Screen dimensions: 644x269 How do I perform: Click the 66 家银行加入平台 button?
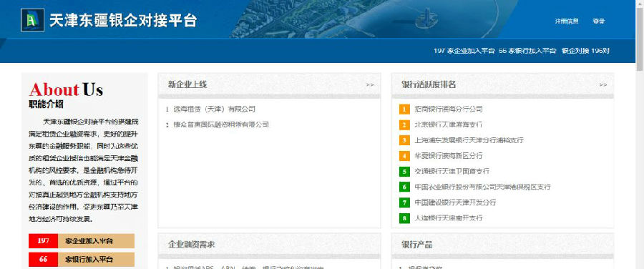82,259
